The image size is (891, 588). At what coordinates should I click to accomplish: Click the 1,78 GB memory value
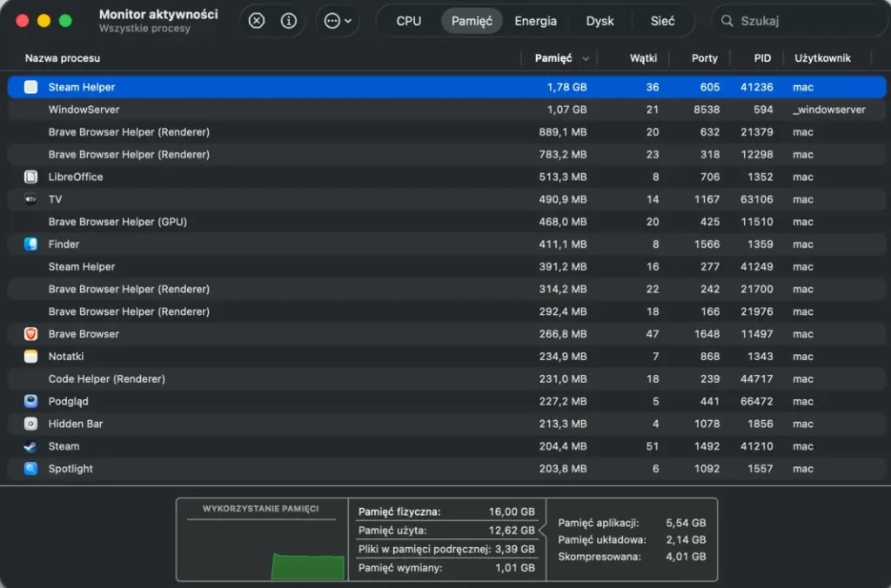[566, 87]
